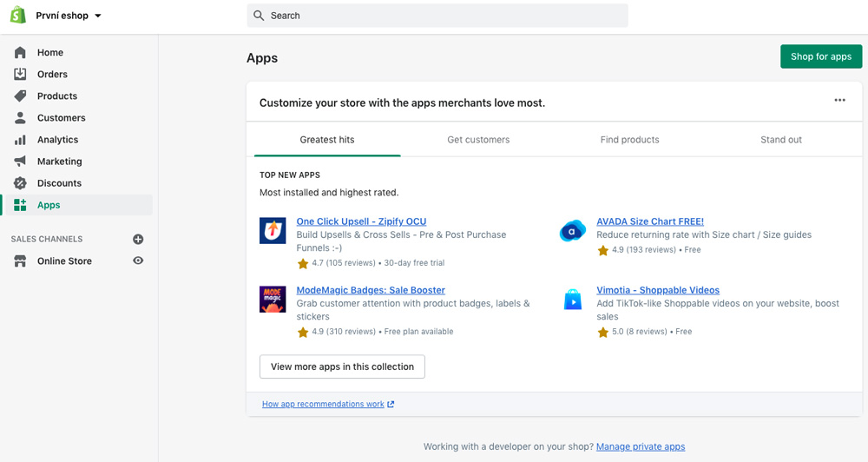868x462 pixels.
Task: Click the Vimotia app icon
Action: coord(572,299)
